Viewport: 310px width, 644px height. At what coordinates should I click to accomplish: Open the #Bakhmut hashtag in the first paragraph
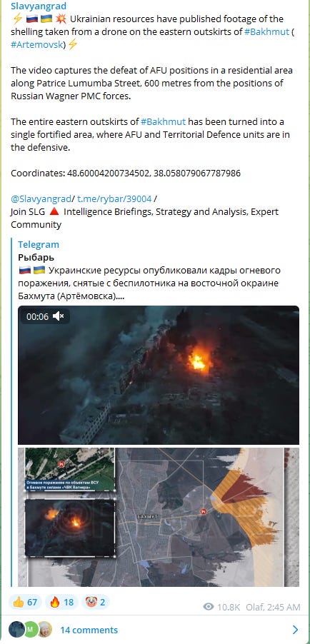[x=267, y=31]
